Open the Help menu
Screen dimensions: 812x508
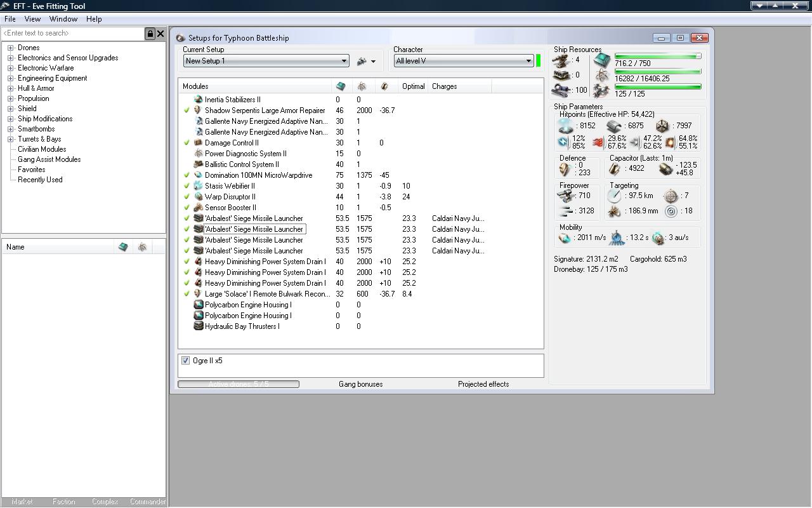tap(94, 19)
